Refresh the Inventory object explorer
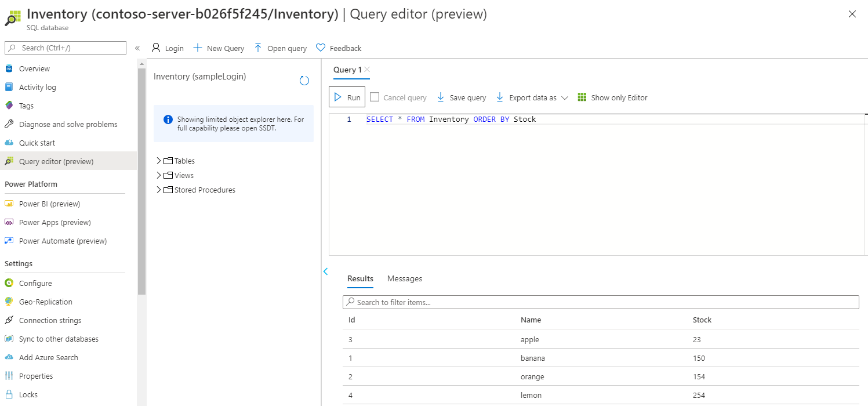 coord(304,81)
